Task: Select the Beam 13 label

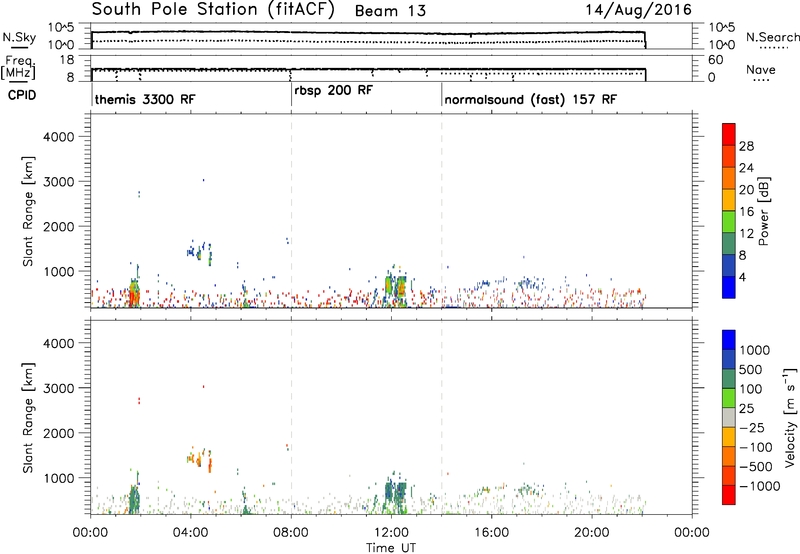Action: [390, 11]
